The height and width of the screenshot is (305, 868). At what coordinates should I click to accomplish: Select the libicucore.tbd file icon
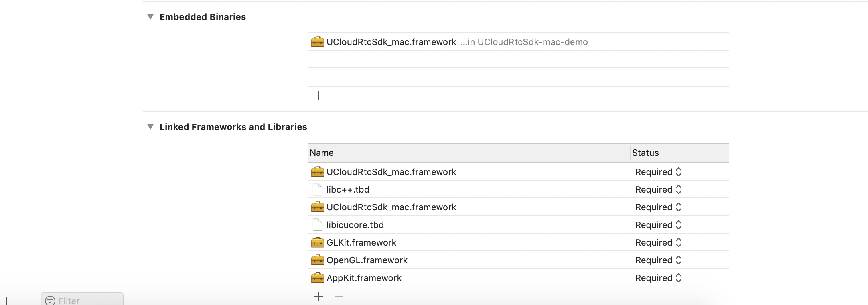point(317,225)
